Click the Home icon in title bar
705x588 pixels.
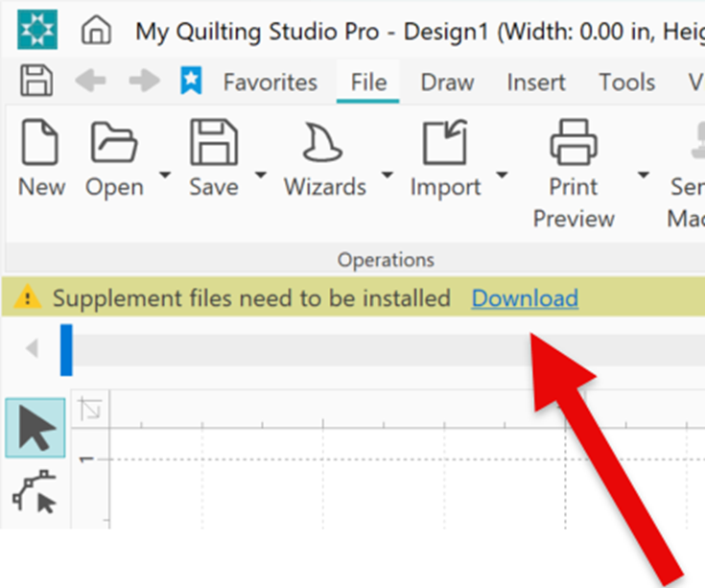tap(96, 30)
